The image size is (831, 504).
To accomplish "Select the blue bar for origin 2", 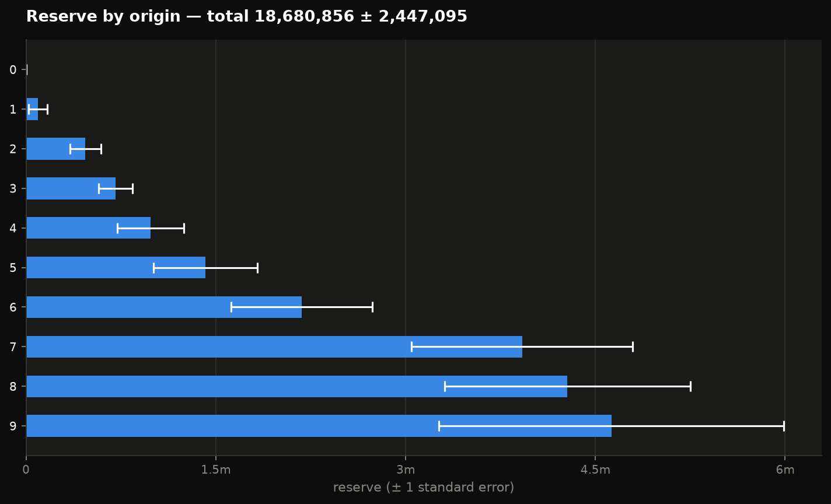I will [x=56, y=149].
